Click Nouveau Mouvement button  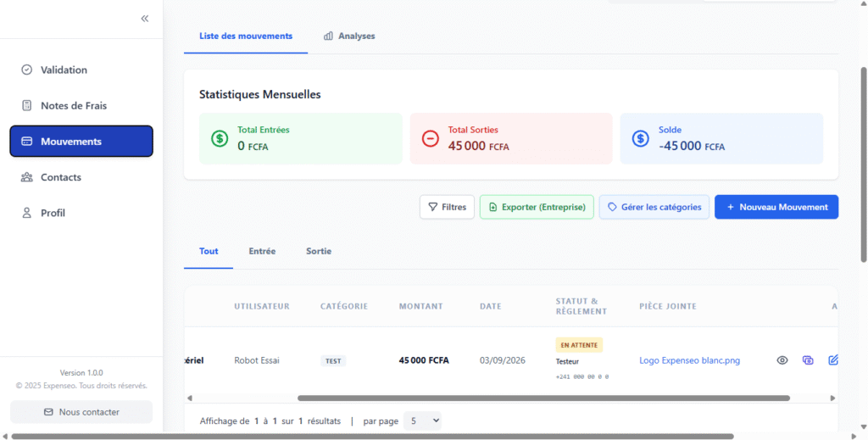coord(776,207)
